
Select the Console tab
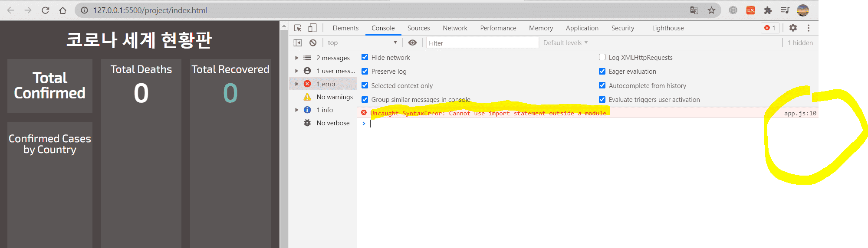(x=383, y=28)
